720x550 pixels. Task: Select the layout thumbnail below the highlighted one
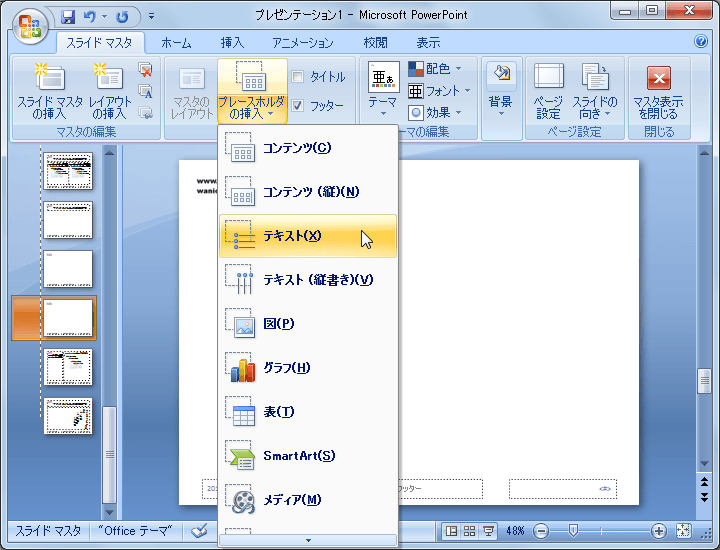[x=68, y=367]
